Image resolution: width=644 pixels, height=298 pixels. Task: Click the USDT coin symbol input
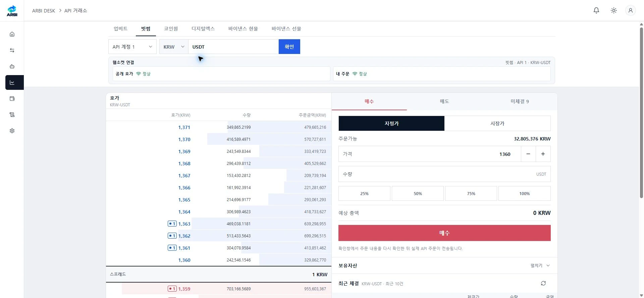pyautogui.click(x=233, y=47)
